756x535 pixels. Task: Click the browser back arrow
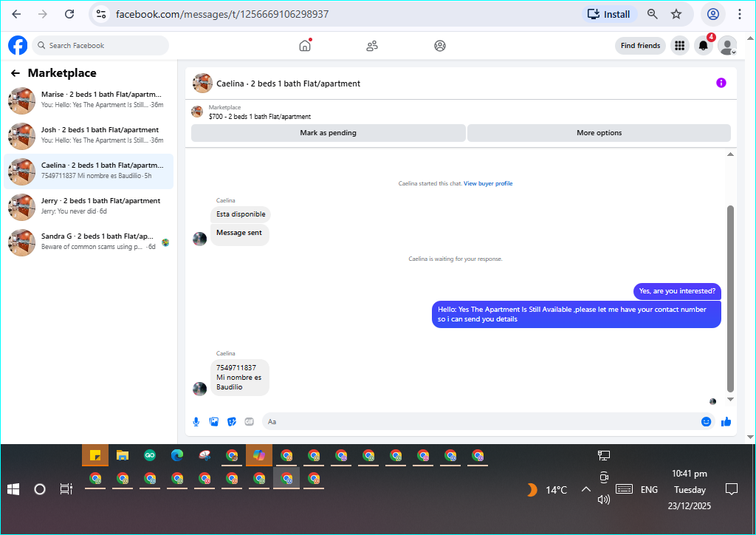coord(16,14)
